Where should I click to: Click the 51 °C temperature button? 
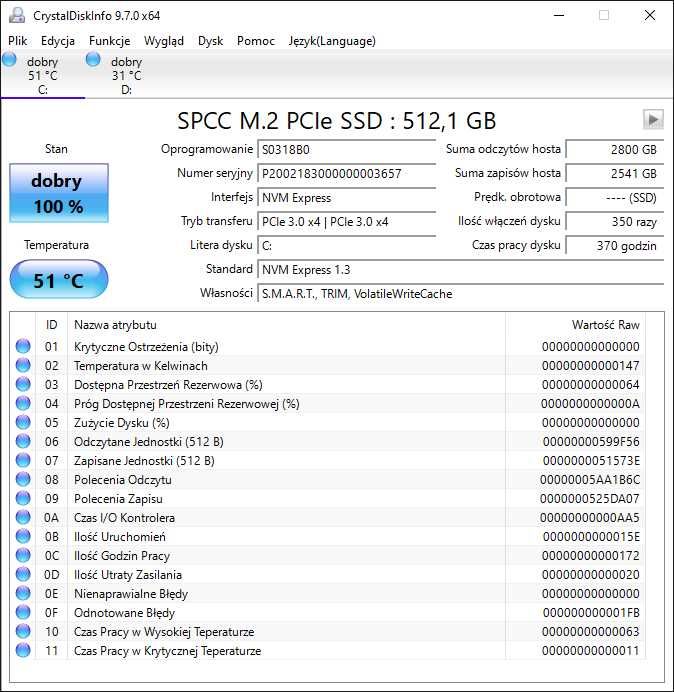59,280
